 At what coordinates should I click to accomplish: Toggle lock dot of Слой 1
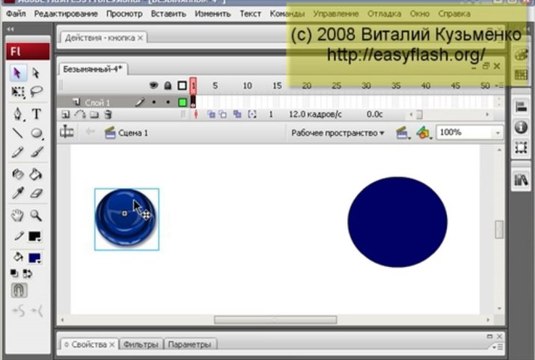168,102
